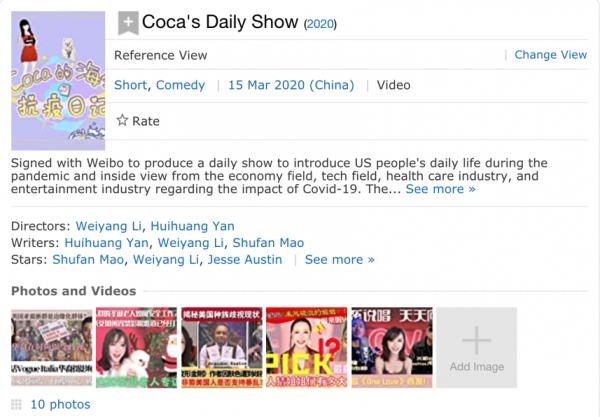Expand the cast list via See more after Jesse Austin

point(339,260)
